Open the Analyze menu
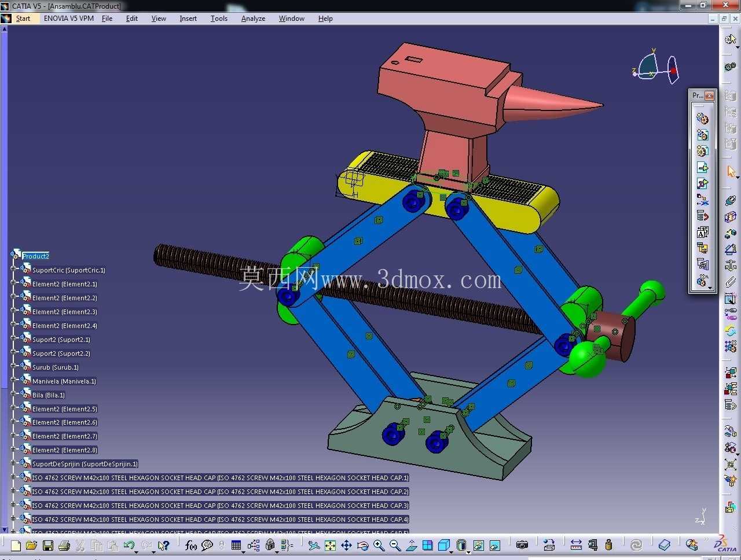 [253, 19]
